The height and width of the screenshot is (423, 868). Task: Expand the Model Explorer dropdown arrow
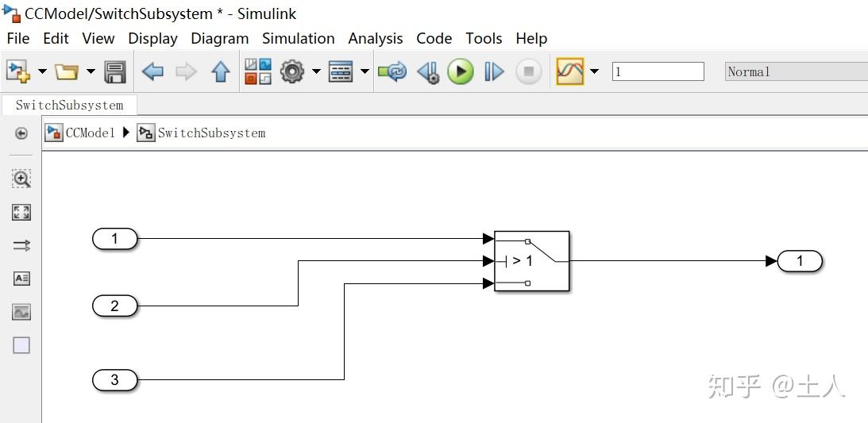pos(365,71)
